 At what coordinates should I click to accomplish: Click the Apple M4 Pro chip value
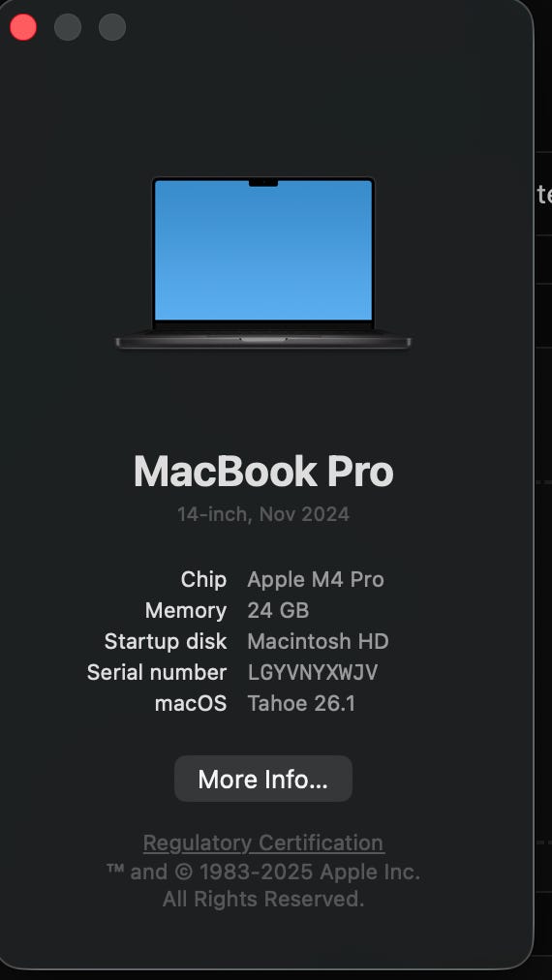pos(316,579)
